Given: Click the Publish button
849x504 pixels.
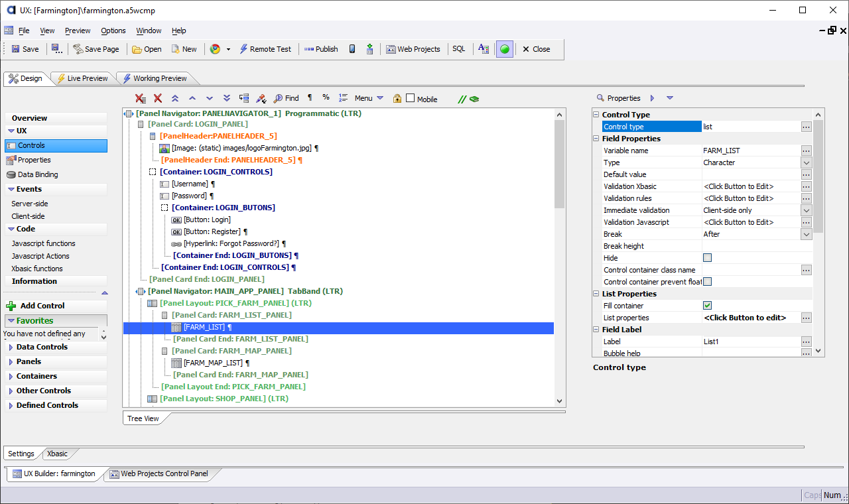Looking at the screenshot, I should (x=321, y=49).
